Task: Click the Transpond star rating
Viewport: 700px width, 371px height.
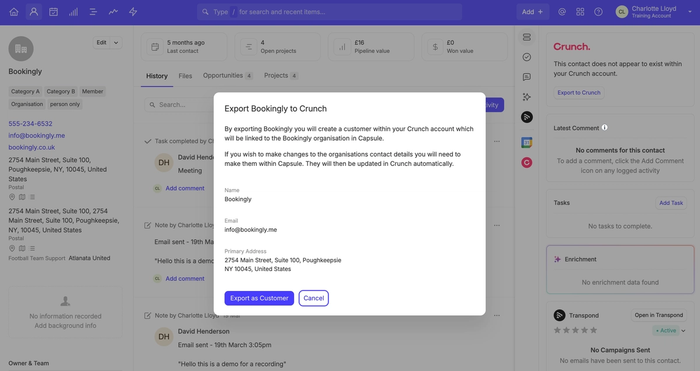Action: 575,331
